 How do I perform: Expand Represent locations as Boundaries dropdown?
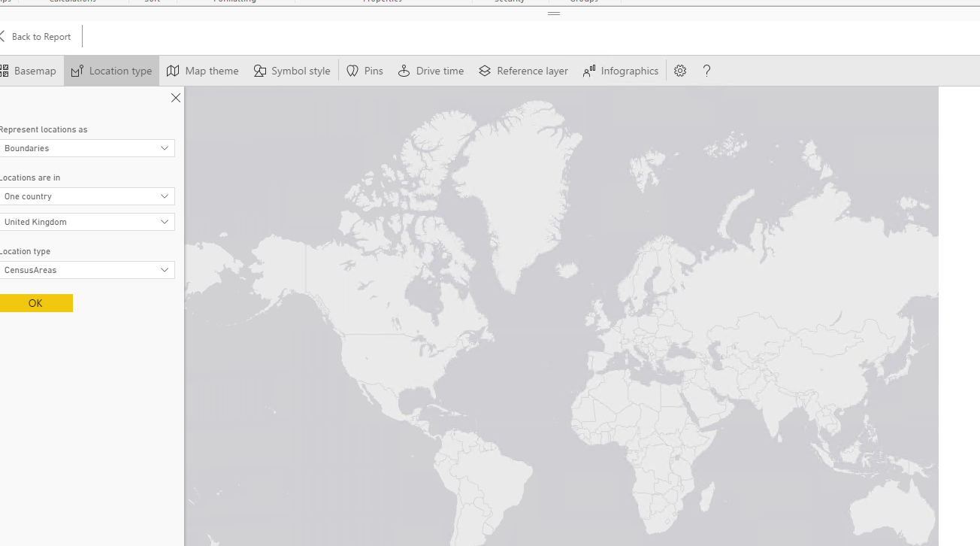(x=86, y=148)
